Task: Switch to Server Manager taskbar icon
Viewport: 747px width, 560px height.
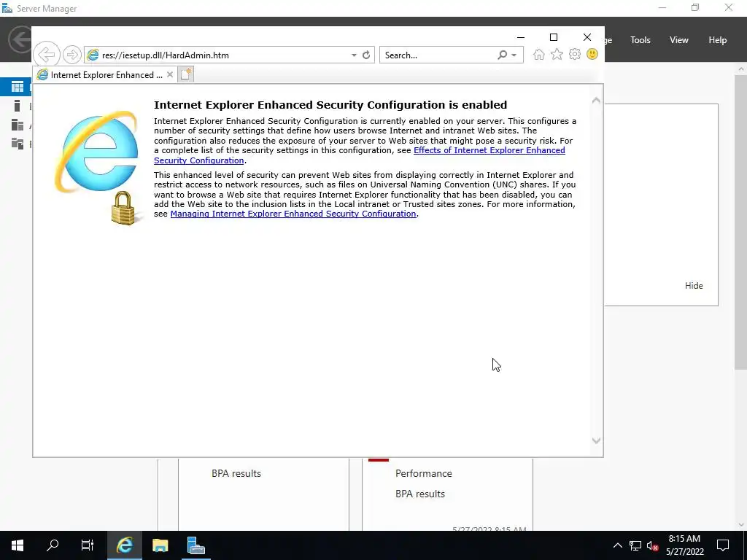Action: [x=196, y=545]
